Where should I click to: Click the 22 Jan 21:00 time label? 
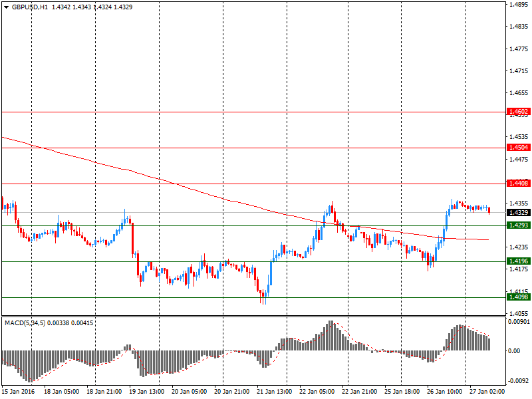click(x=360, y=392)
